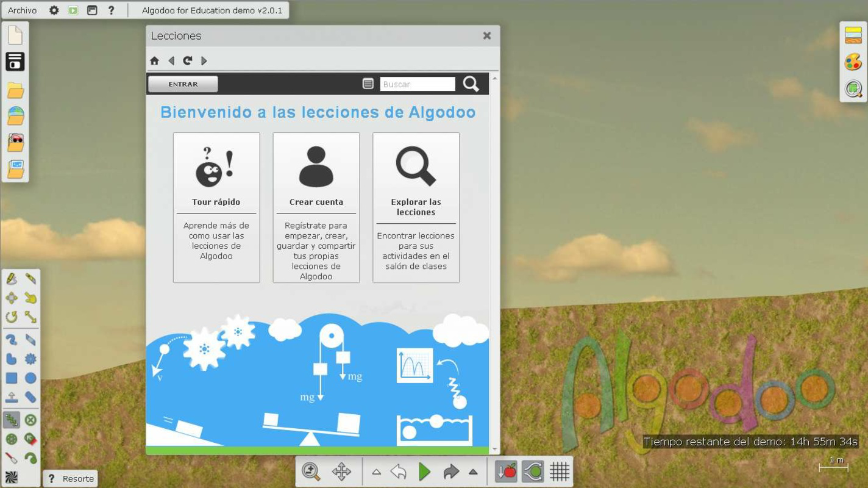Select the Laser pen tool
868x488 pixels.
pyautogui.click(x=12, y=457)
